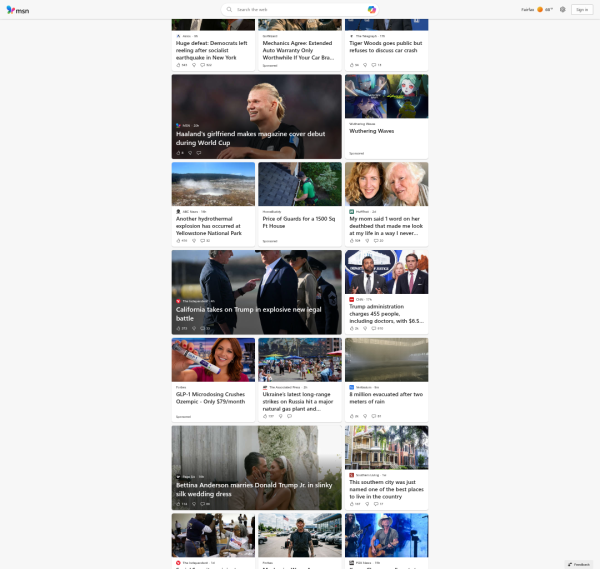This screenshot has width=600, height=569.
Task: Open the man at car lot thumbnail
Action: pyautogui.click(x=300, y=535)
